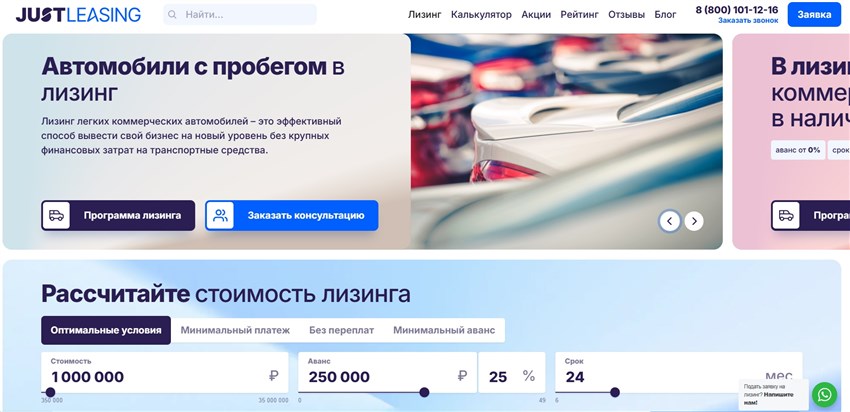Click the search magnifier icon

pyautogui.click(x=172, y=15)
